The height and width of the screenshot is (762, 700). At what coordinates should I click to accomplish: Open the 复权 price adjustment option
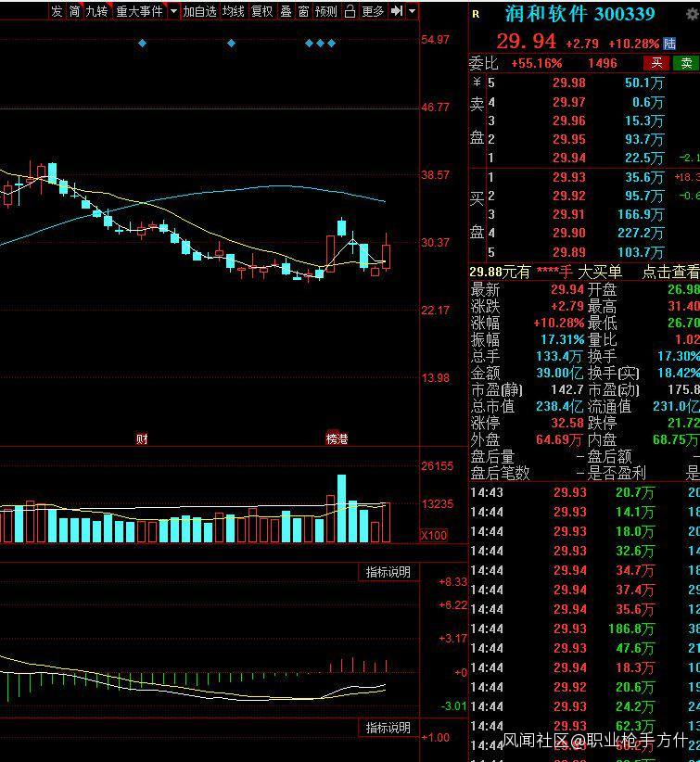tap(262, 11)
